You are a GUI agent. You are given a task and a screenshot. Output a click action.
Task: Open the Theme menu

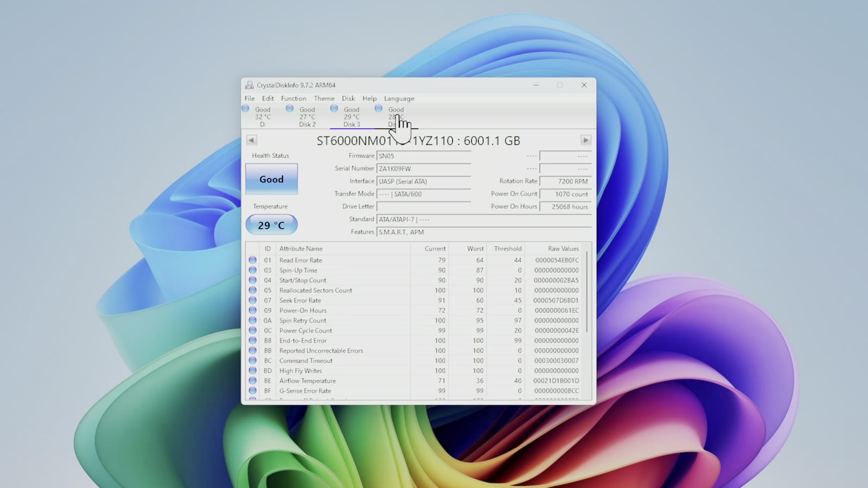(x=324, y=99)
